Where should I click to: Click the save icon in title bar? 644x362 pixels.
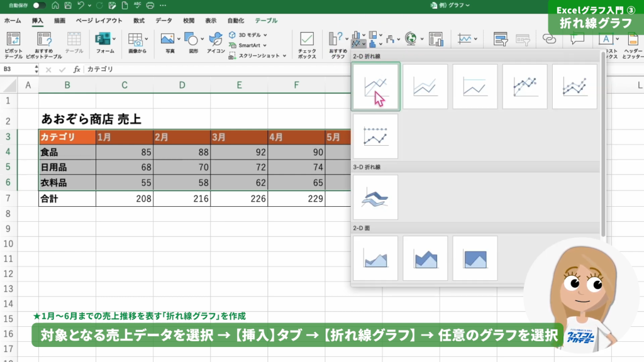pos(68,5)
